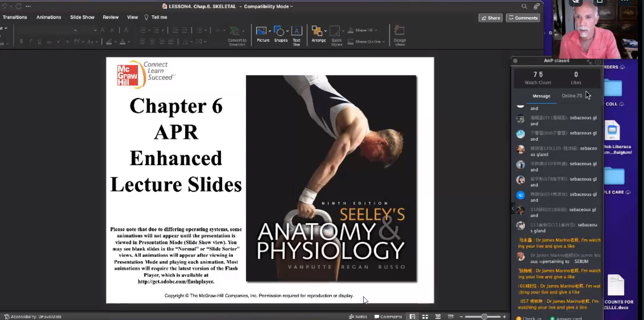Expand the Shape Fill dropdown
This screenshot has width=644, height=320.
pos(376,31)
